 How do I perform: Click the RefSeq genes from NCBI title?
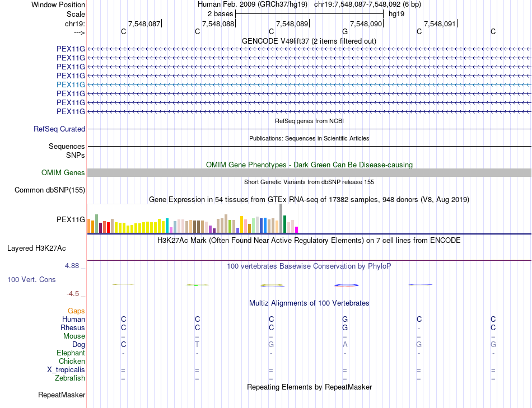click(309, 121)
